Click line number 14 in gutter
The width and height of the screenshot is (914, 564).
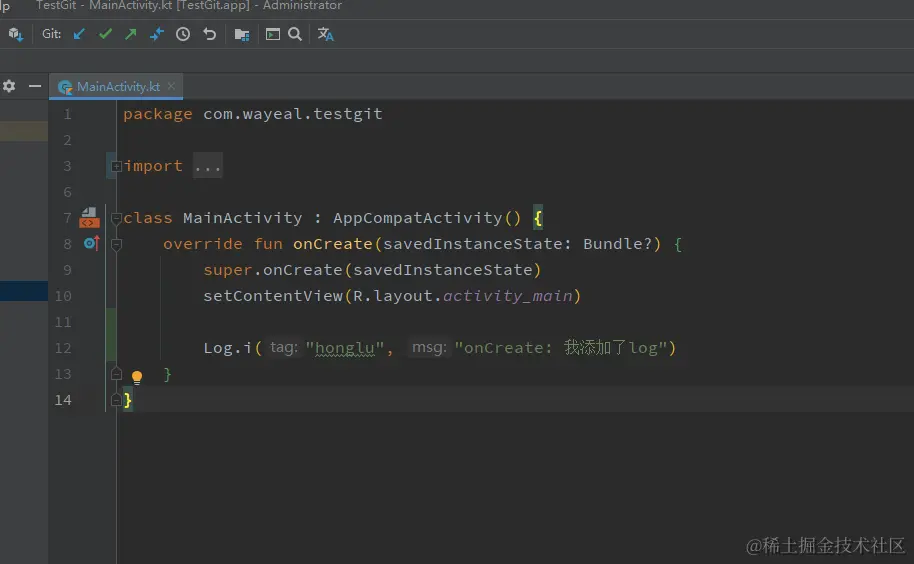pos(63,400)
